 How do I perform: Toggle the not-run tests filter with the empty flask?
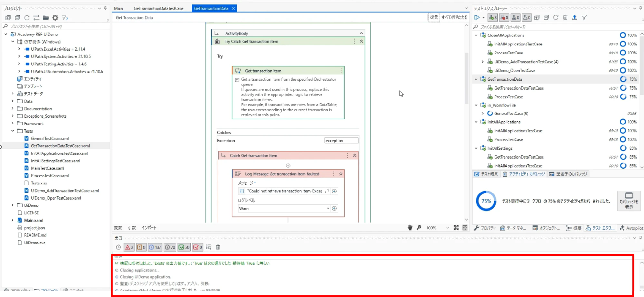coord(527,17)
